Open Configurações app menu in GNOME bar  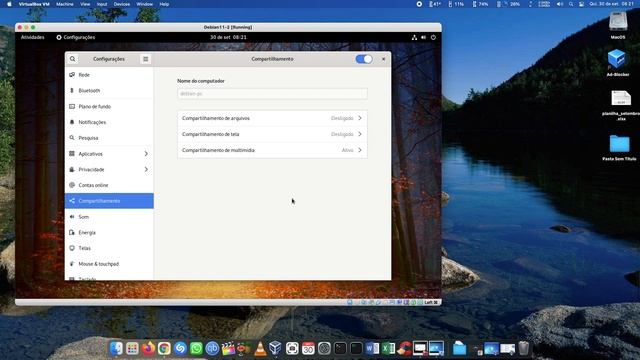pyautogui.click(x=76, y=37)
